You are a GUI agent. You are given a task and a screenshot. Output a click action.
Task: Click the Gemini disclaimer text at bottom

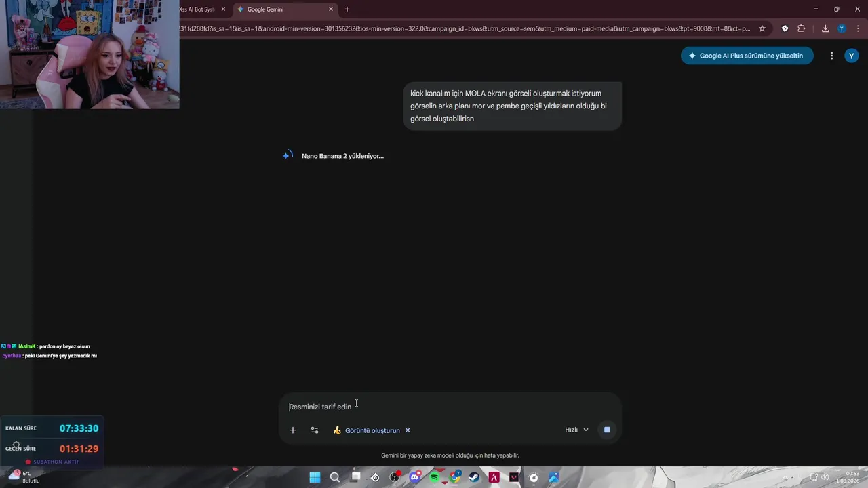(450, 455)
